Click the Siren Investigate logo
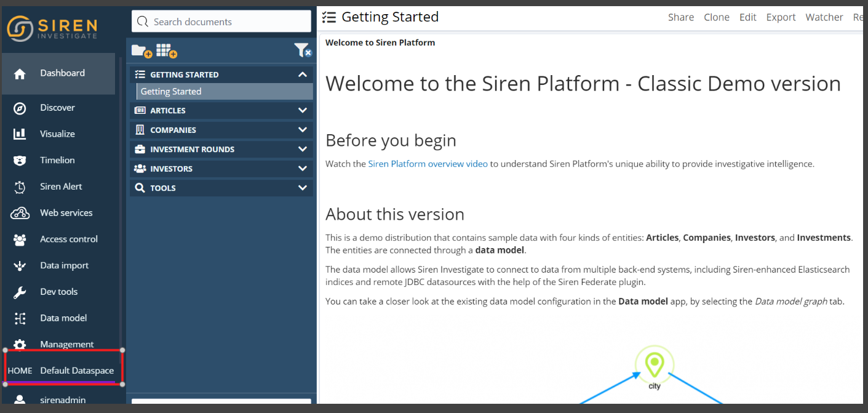The image size is (868, 413). (x=52, y=28)
